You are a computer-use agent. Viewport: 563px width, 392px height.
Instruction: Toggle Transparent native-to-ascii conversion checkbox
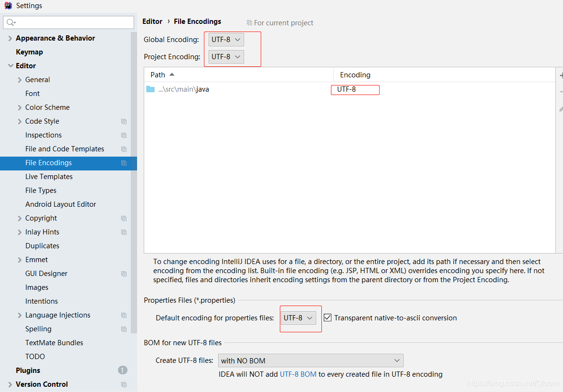click(x=328, y=318)
